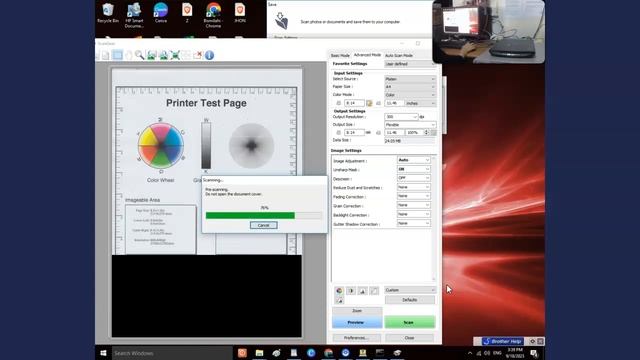Open the Output Size dropdown
The image size is (640, 360).
coord(410,125)
